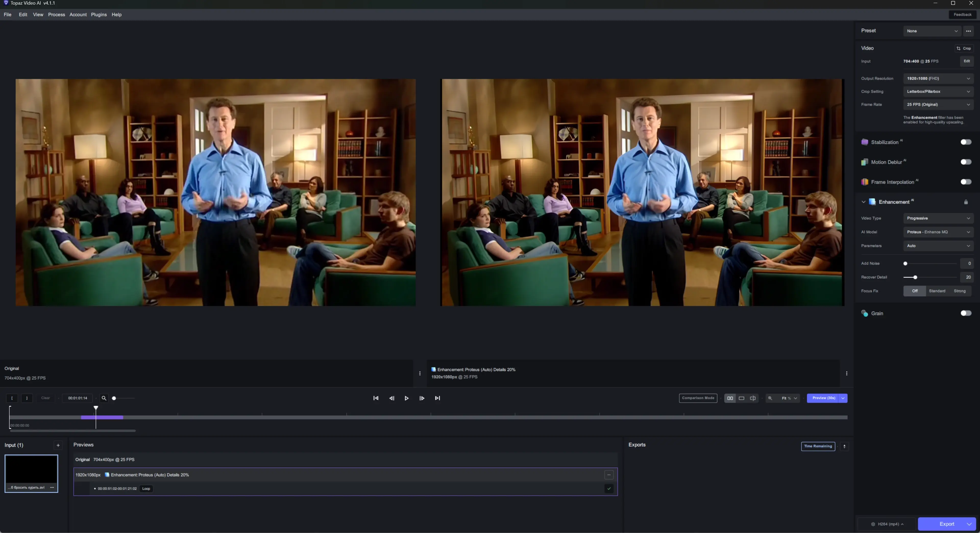980x533 pixels.
Task: Switch to side-by-side comparison view
Action: [730, 398]
